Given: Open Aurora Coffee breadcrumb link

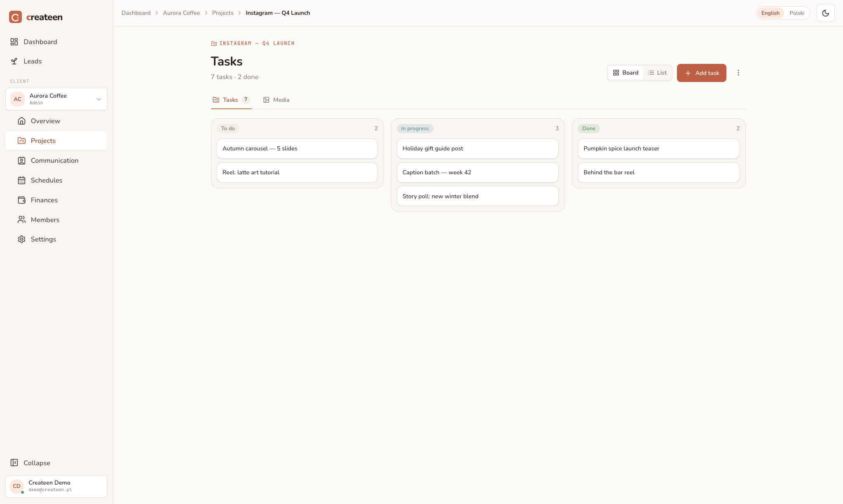Looking at the screenshot, I should [181, 13].
